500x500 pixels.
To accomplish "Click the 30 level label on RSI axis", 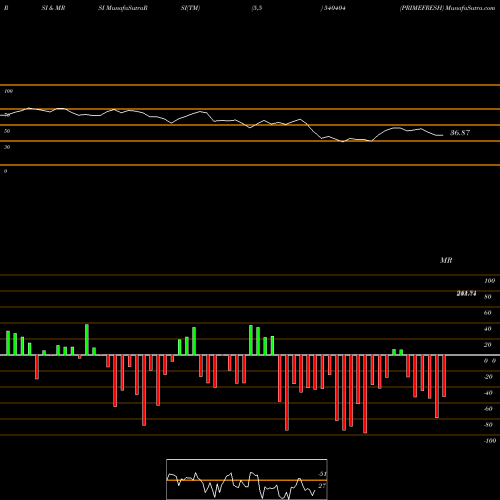I will pos(7,147).
